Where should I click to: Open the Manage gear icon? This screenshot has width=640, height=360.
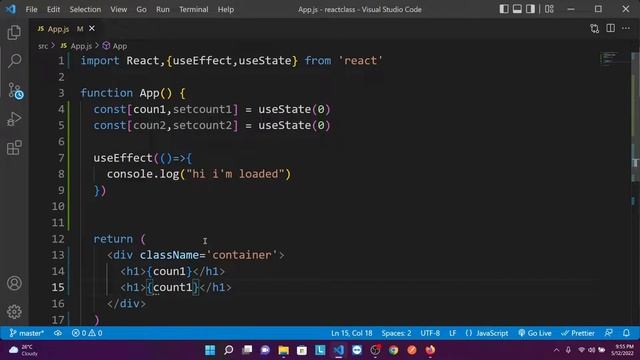coord(14,312)
